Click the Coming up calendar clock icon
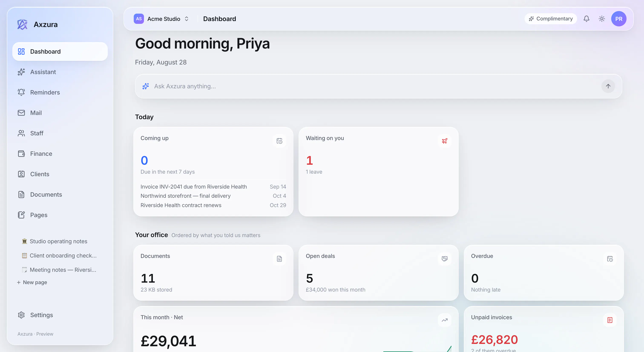 pyautogui.click(x=279, y=141)
